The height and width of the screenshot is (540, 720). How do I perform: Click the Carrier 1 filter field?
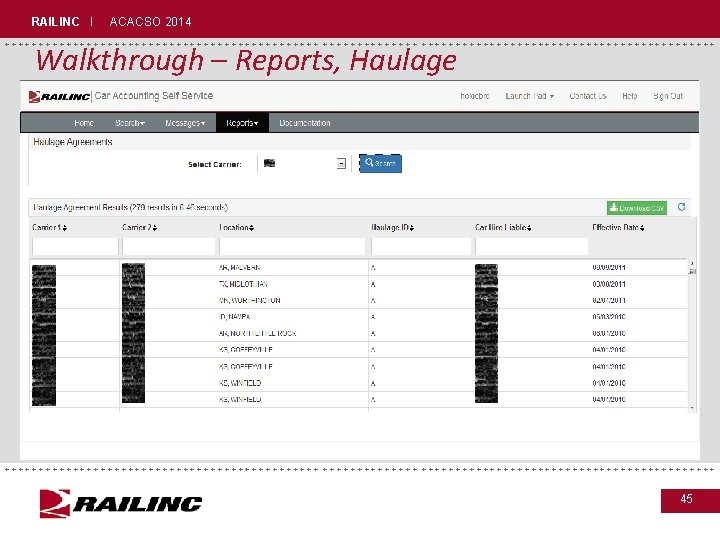[75, 247]
